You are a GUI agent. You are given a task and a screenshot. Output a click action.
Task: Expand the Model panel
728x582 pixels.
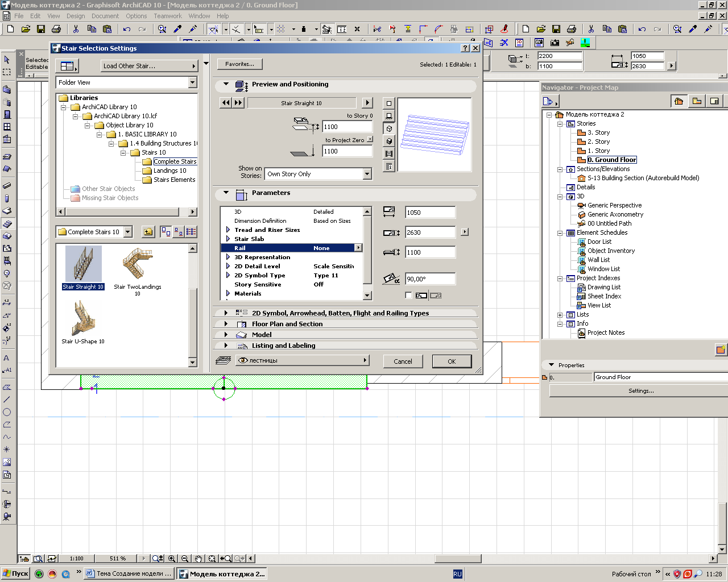coord(226,335)
